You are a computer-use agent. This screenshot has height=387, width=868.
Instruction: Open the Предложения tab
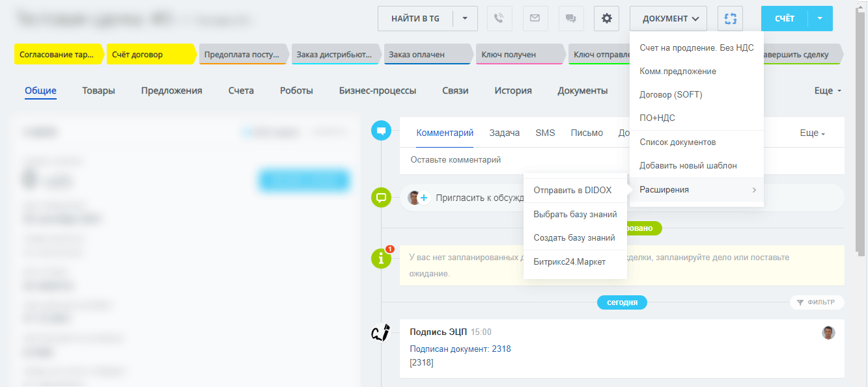(171, 90)
